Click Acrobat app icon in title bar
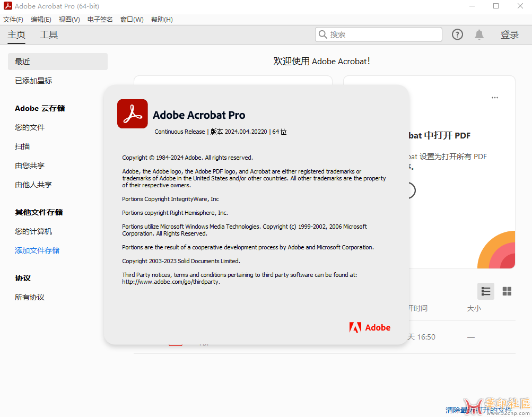Viewport: 532px width, 417px height. 8,6
